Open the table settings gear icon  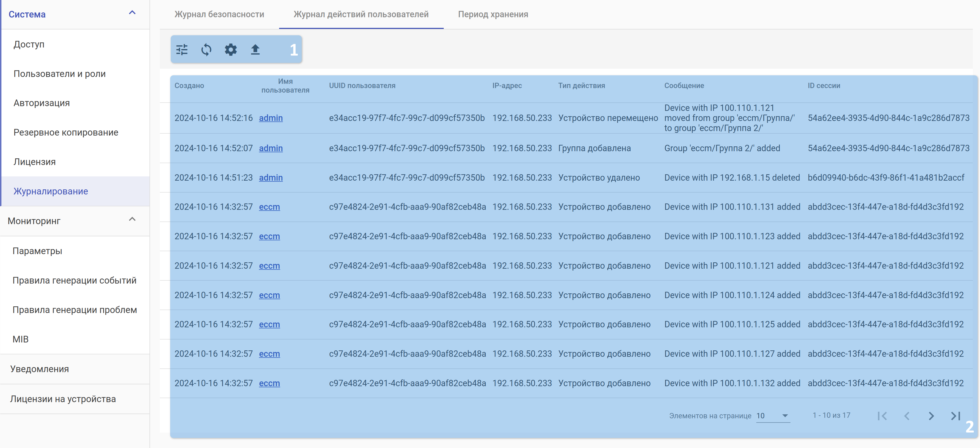pos(231,50)
